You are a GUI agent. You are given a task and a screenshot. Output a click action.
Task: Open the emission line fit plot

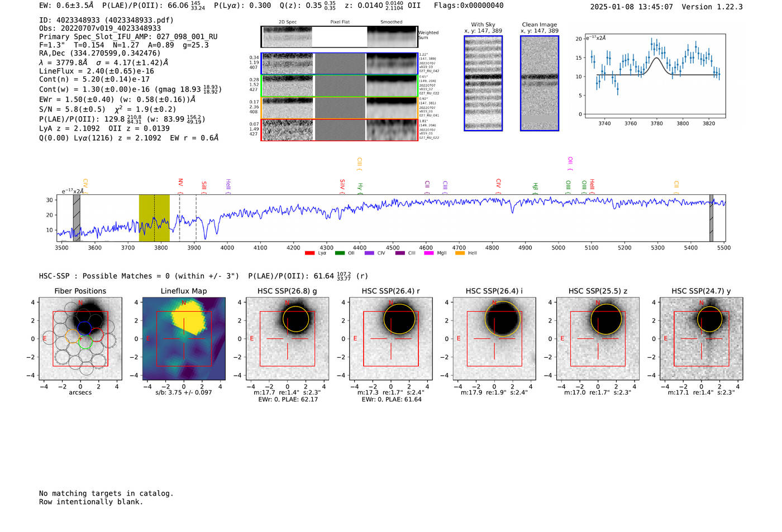[x=655, y=76]
